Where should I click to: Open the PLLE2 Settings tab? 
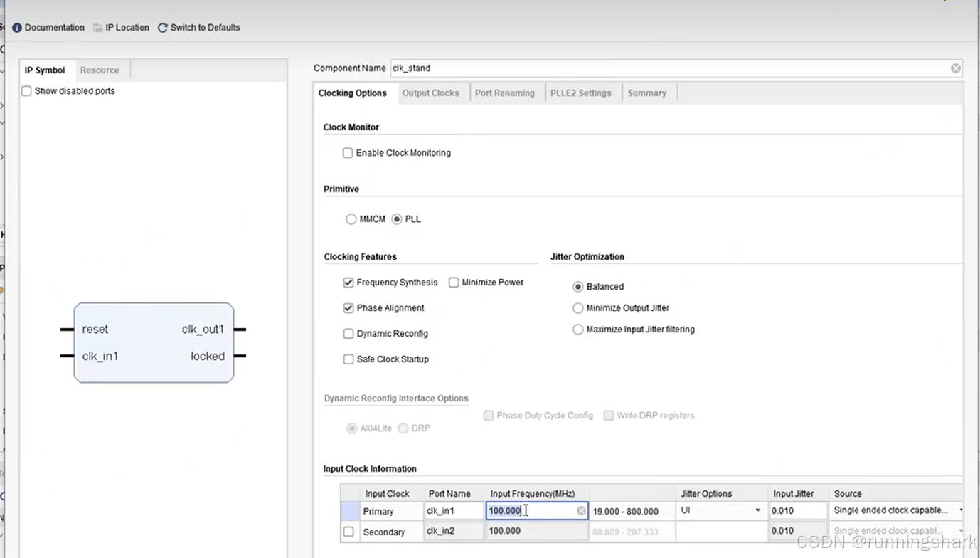tap(580, 93)
